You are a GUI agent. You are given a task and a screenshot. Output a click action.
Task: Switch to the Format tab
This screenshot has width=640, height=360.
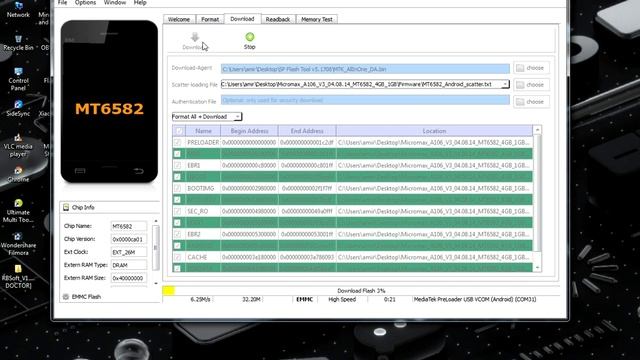tap(210, 19)
